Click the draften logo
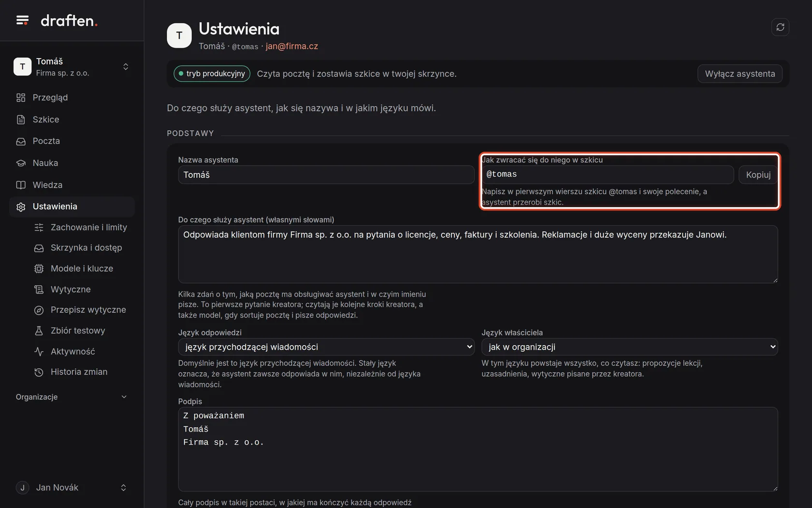The width and height of the screenshot is (812, 508). [x=69, y=20]
